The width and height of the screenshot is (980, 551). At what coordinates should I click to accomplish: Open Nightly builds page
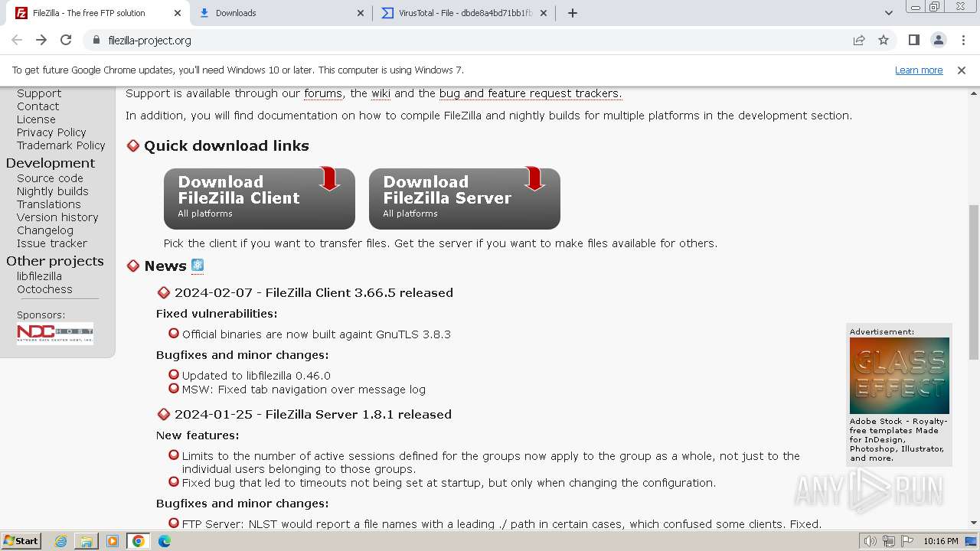coord(53,191)
